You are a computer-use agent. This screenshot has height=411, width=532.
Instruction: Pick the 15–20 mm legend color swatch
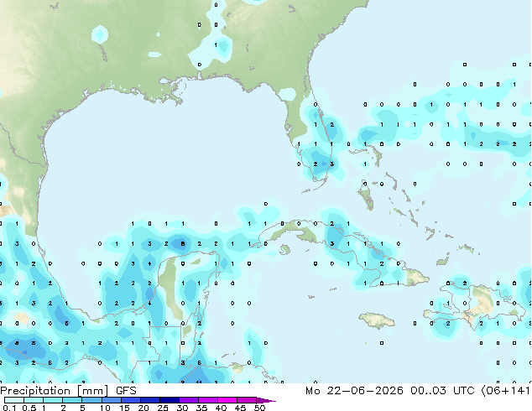(130, 400)
